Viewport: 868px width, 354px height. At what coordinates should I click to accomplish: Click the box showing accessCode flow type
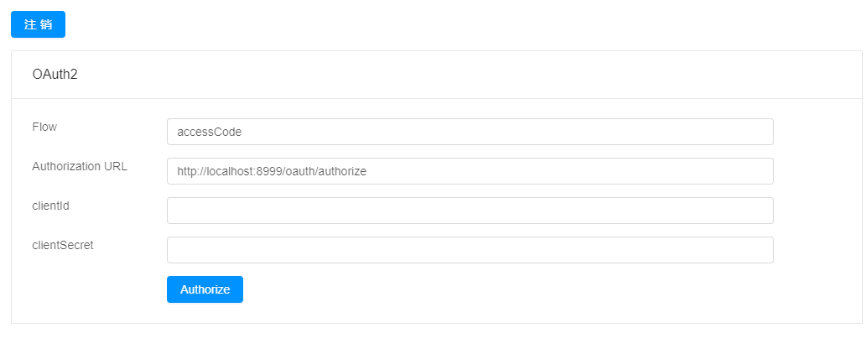[470, 132]
